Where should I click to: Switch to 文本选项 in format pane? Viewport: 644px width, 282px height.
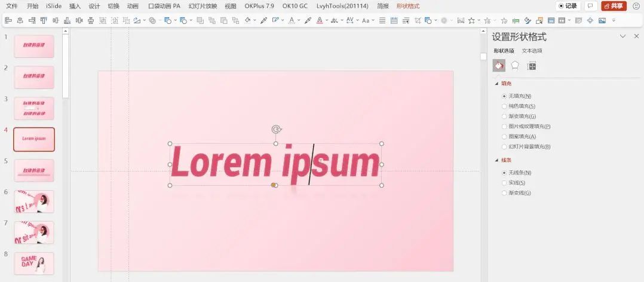pos(532,51)
